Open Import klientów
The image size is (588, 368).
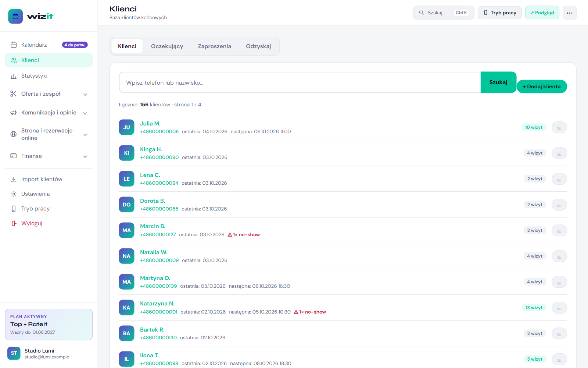(49, 179)
